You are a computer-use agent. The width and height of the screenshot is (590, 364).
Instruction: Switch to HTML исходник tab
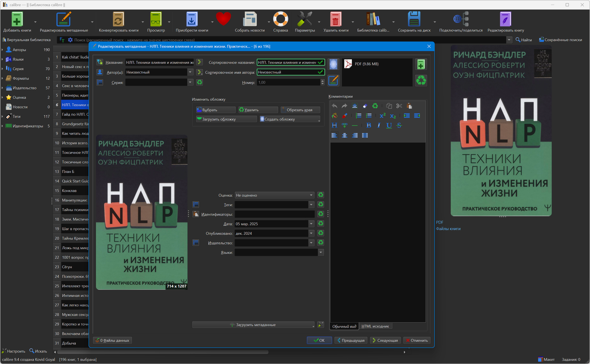(375, 326)
